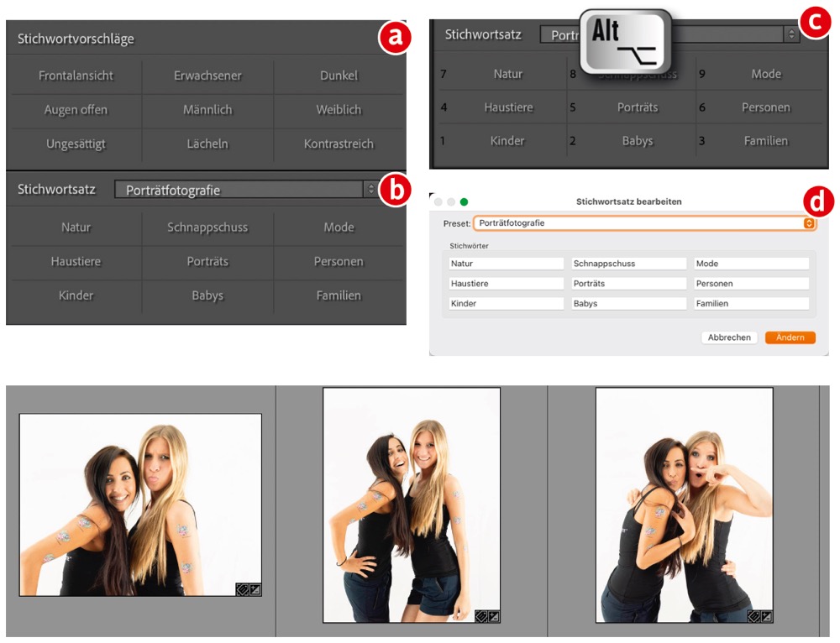Open the Preset dropdown in the edit dialog
The image size is (840, 643).
(x=644, y=223)
